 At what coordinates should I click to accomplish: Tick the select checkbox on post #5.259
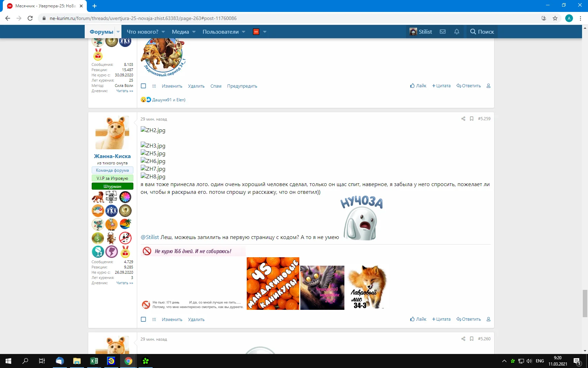tap(143, 320)
